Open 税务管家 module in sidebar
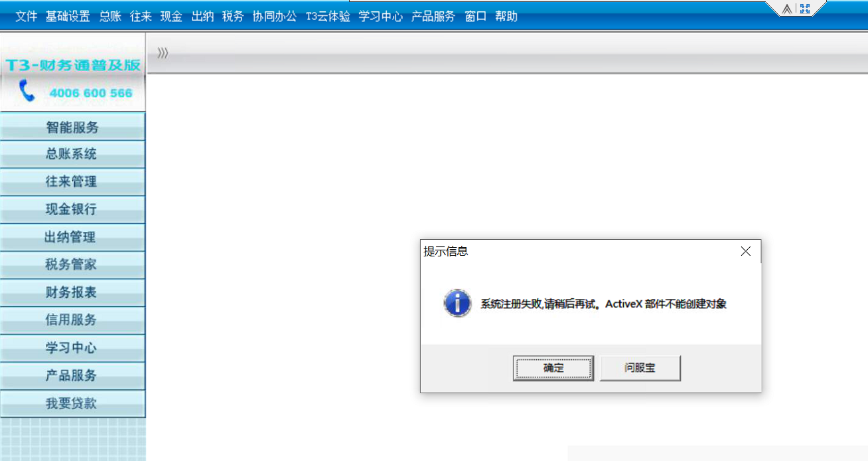This screenshot has width=868, height=461. (x=72, y=264)
